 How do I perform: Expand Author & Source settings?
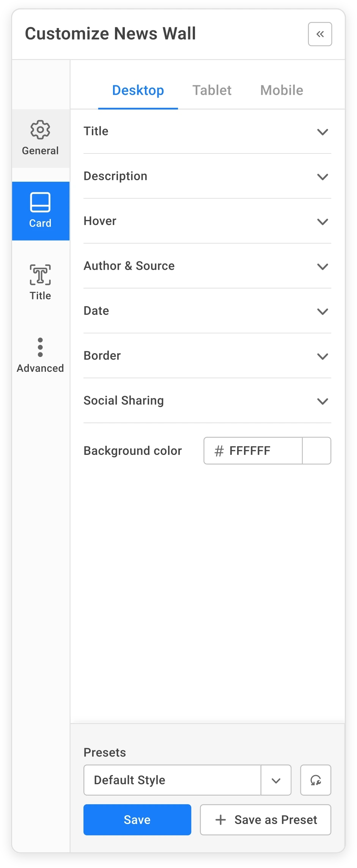(x=322, y=266)
